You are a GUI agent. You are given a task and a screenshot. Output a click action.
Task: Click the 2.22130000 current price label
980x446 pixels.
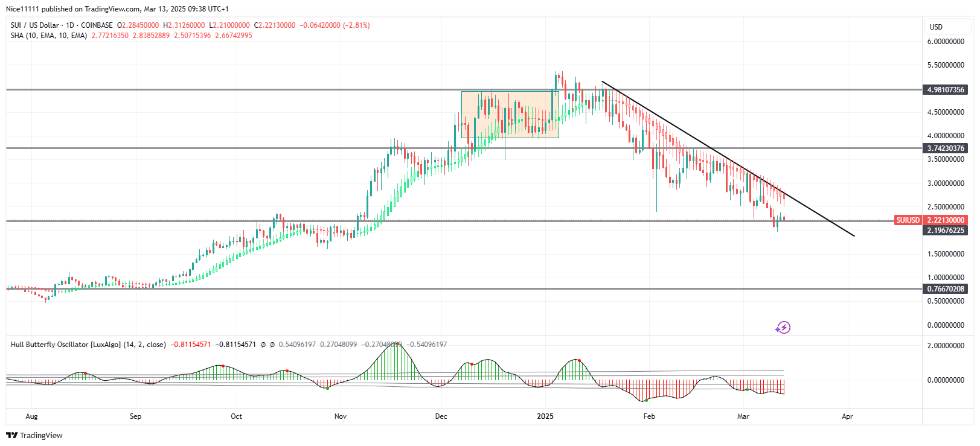point(946,220)
